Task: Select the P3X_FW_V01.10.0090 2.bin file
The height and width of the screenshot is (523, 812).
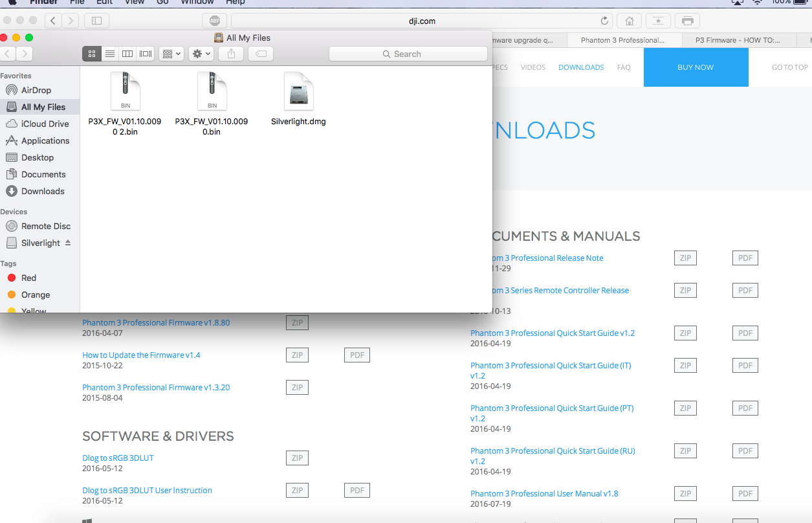Action: [x=125, y=104]
